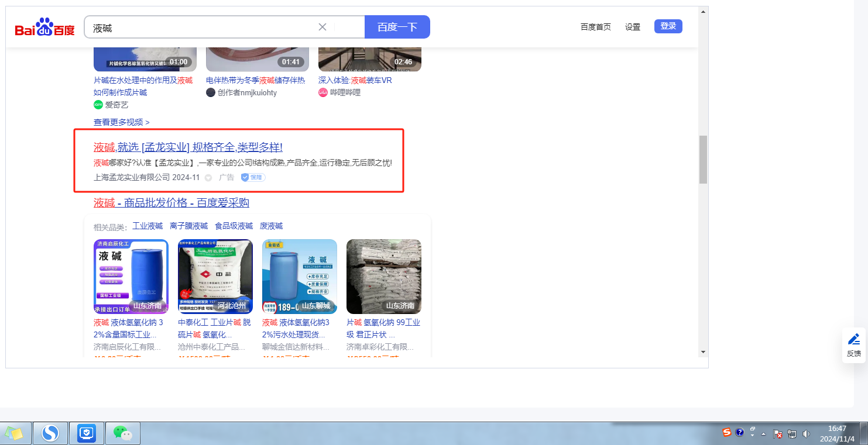Open 百度首页 link

pyautogui.click(x=596, y=27)
